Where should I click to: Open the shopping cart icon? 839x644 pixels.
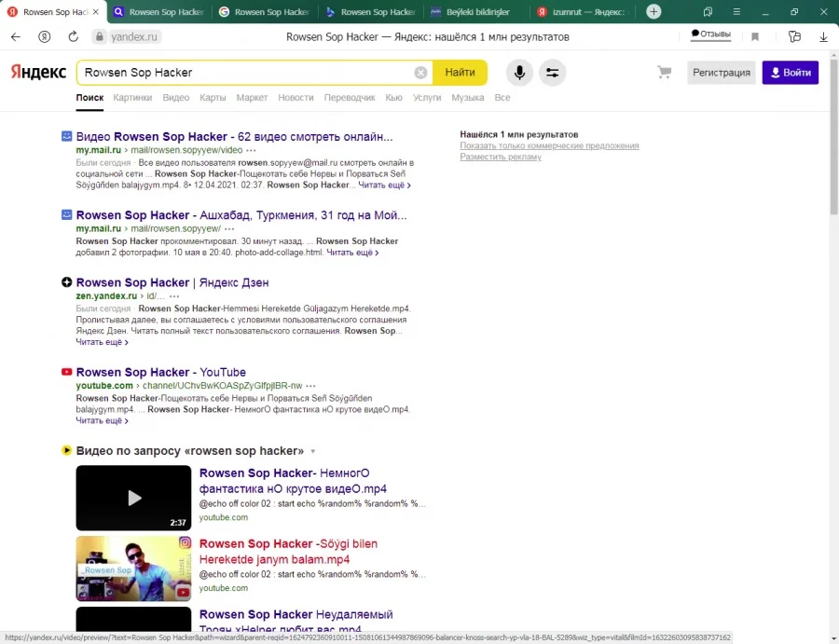665,73
